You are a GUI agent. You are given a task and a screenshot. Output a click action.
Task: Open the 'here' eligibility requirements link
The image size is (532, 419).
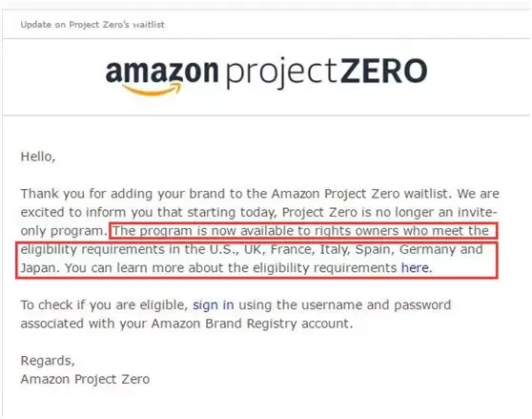[x=415, y=268]
